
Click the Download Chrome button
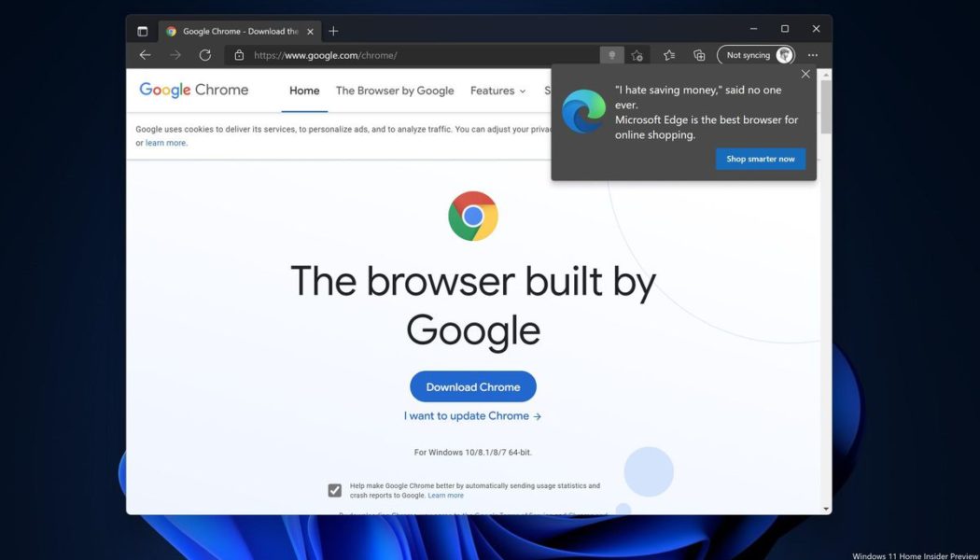[x=472, y=386]
